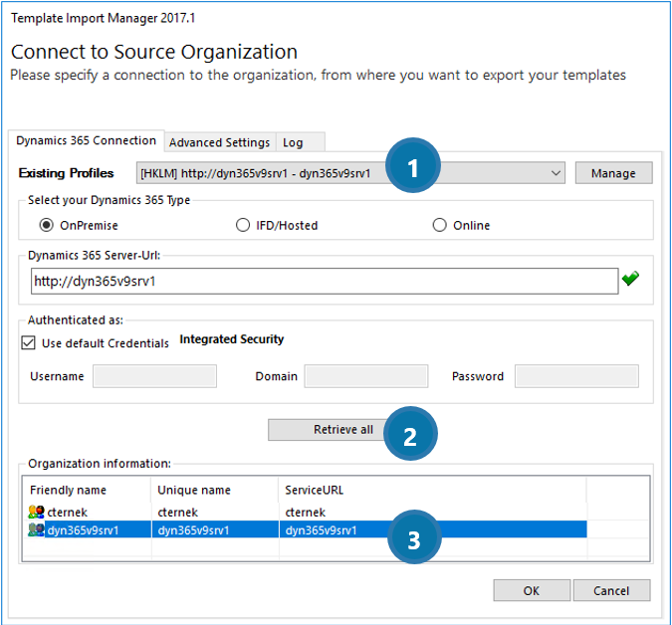Click the Unique name column header

[x=215, y=490]
